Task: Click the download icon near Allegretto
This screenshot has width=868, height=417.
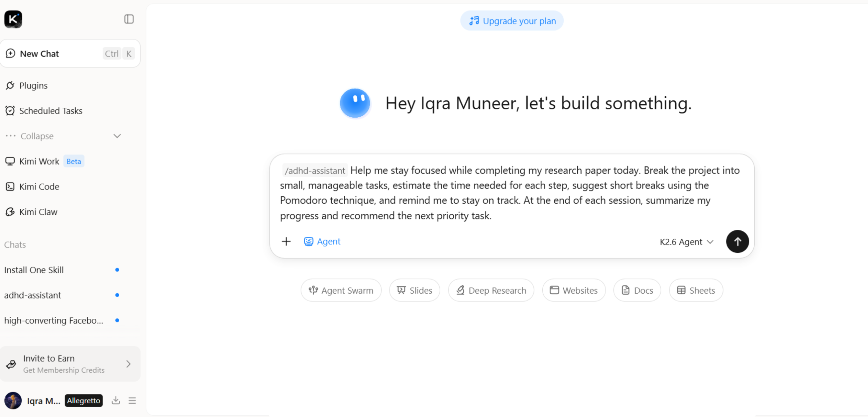Action: click(x=116, y=400)
